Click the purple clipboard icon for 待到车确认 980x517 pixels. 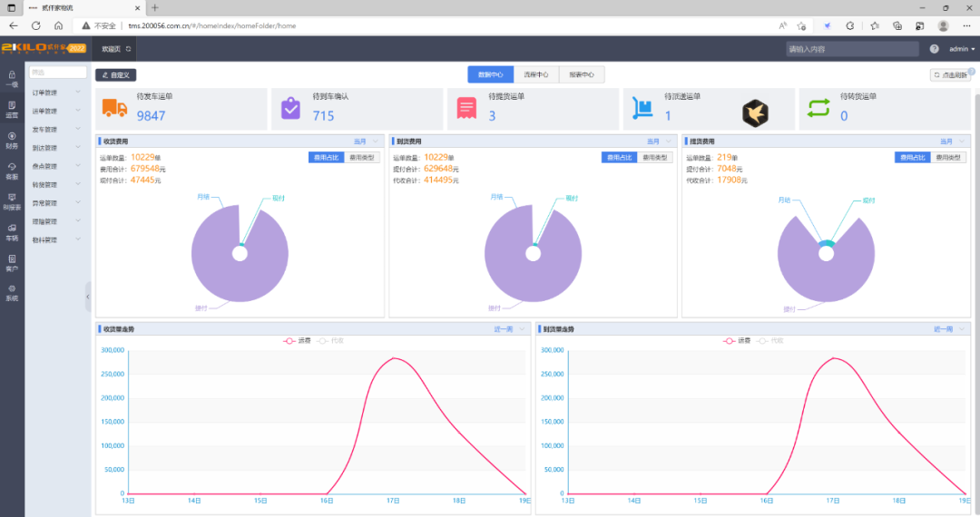(x=290, y=108)
